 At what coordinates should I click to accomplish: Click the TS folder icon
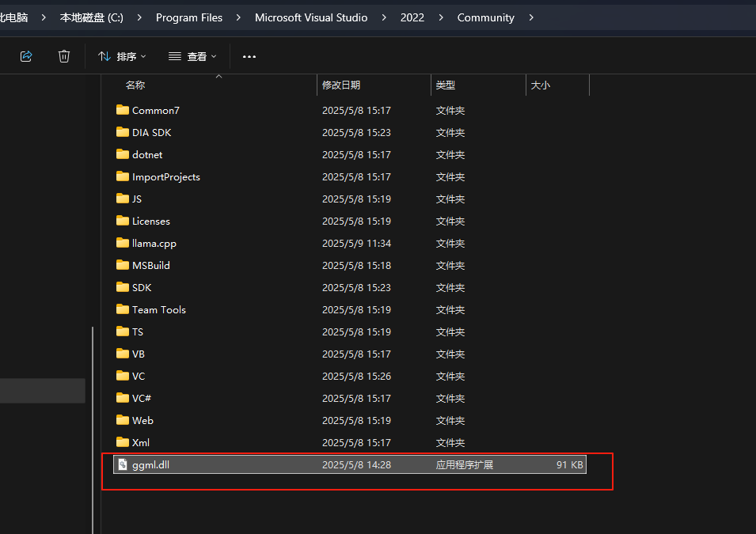click(x=123, y=331)
